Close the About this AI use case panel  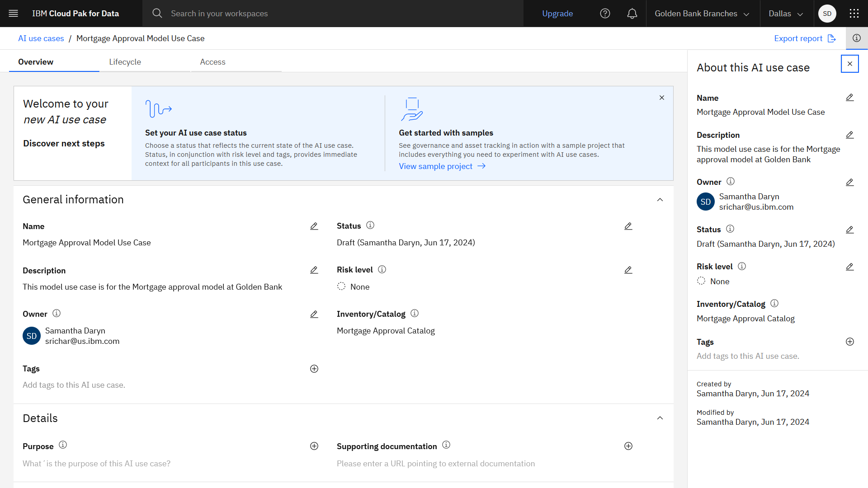point(850,64)
